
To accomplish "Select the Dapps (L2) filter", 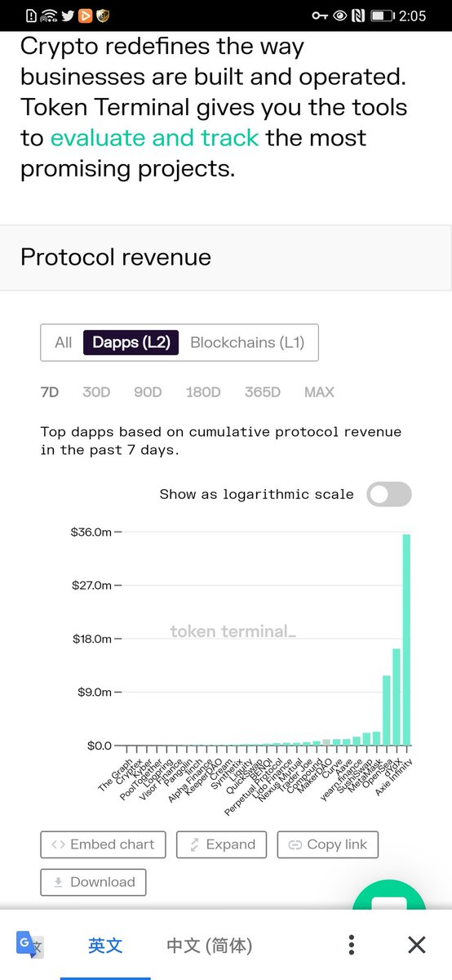I will point(131,342).
